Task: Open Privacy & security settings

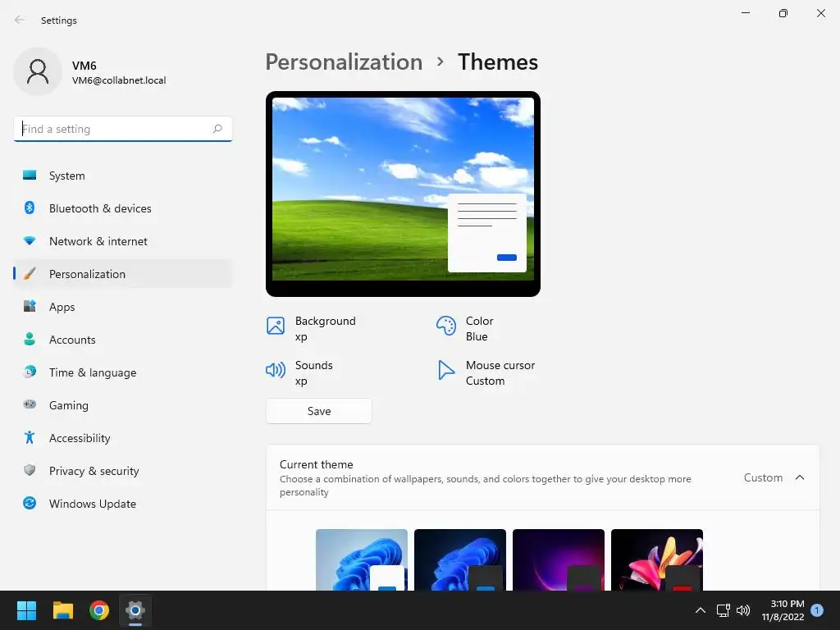Action: tap(123, 470)
